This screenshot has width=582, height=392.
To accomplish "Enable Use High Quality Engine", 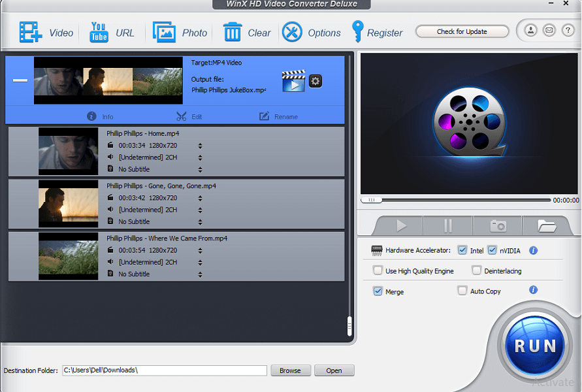I will coord(378,270).
